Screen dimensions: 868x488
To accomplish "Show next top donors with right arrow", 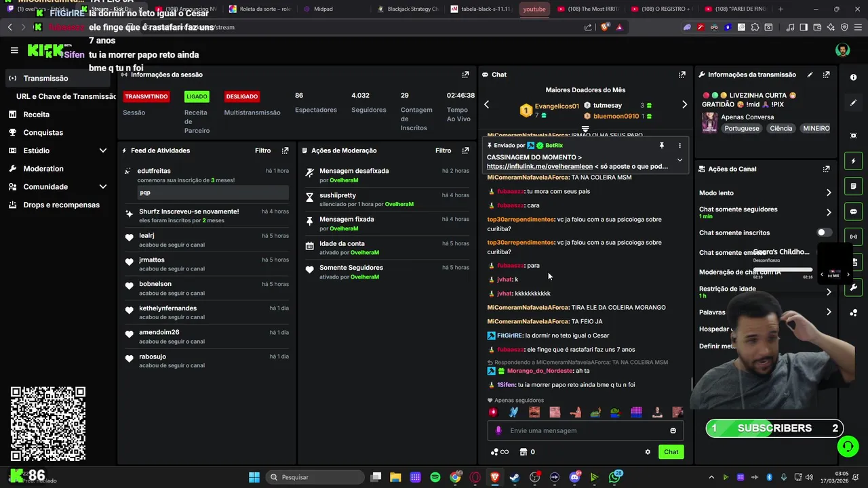I will point(684,104).
